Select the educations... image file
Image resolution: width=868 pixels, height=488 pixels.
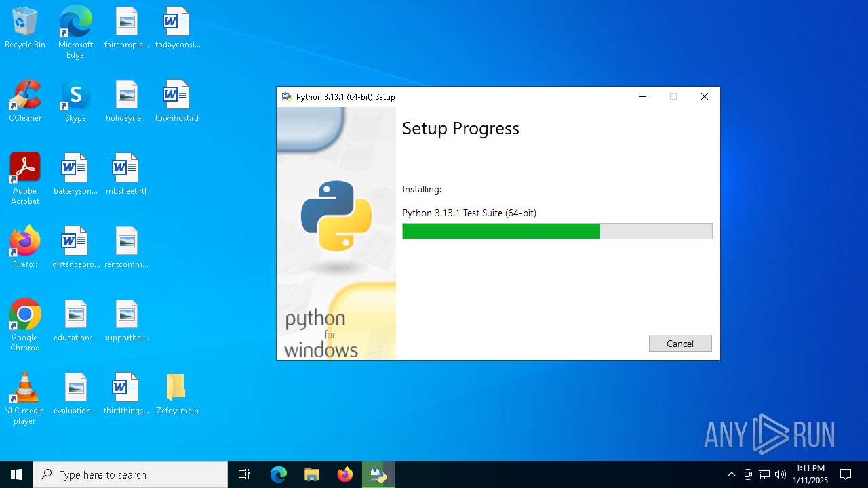[75, 321]
